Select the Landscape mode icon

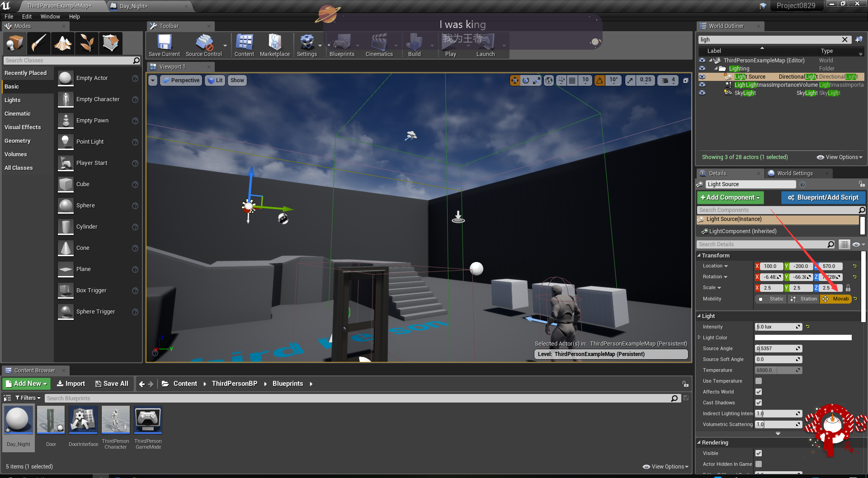(x=63, y=43)
